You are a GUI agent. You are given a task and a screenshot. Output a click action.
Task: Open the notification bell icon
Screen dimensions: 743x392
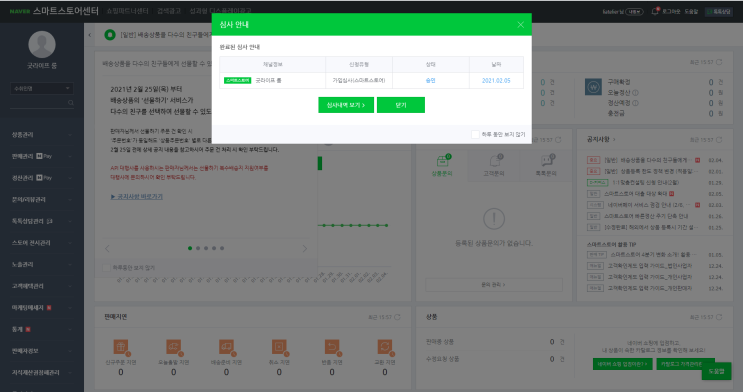coord(655,11)
